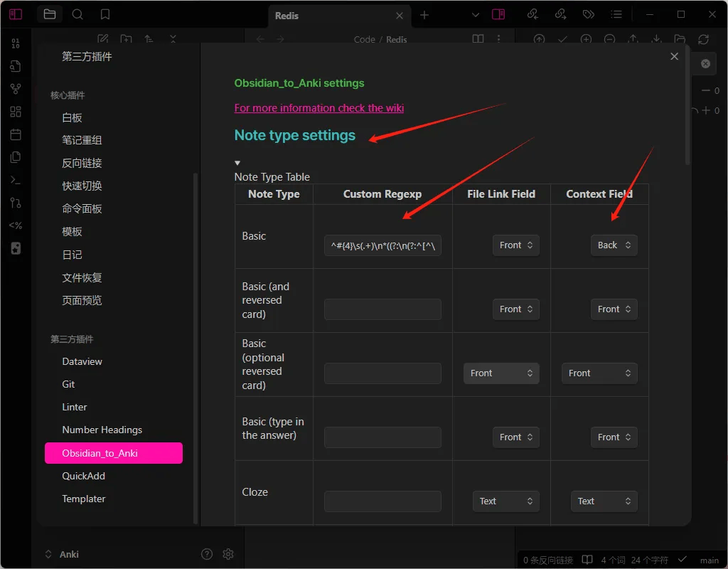Open daily note calendar ribbon icon
Viewport: 728px width, 569px height.
[x=16, y=134]
